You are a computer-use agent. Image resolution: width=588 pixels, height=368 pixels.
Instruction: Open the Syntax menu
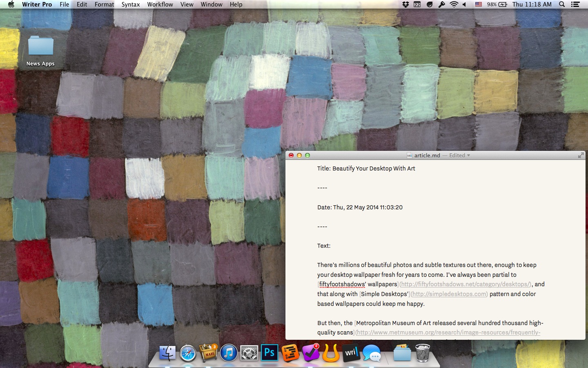pos(131,4)
